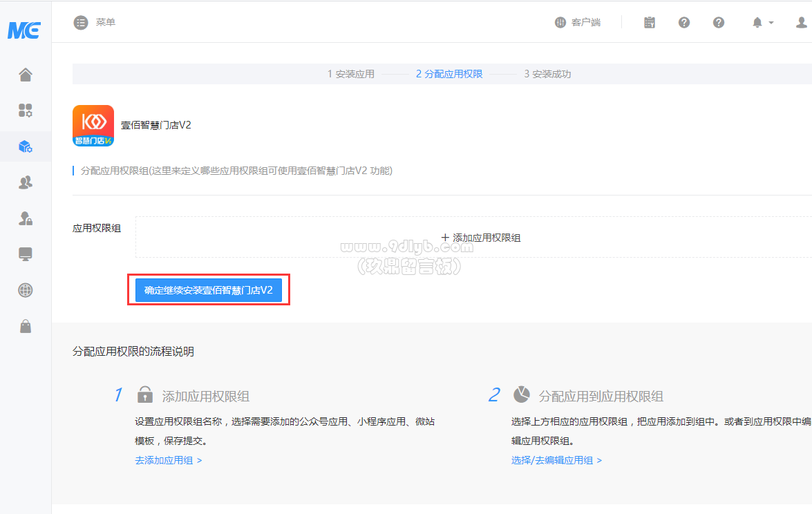
Task: Select the blue cube application sidebar icon
Action: click(26, 146)
